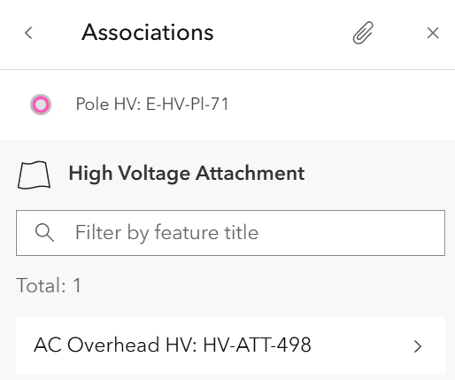Expand HV-ATT-498 with the right chevron
This screenshot has width=455, height=380.
(417, 346)
